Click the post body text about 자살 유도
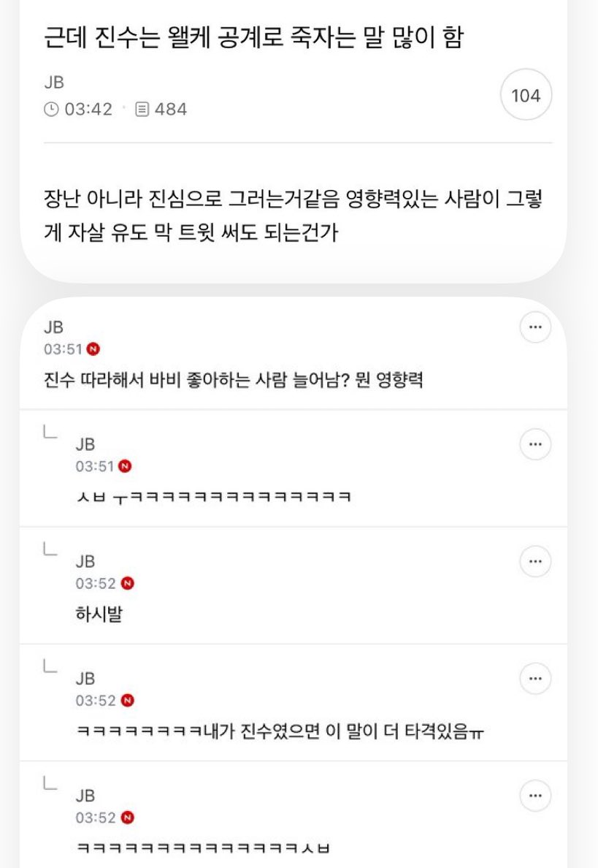598x868 pixels. click(x=293, y=216)
